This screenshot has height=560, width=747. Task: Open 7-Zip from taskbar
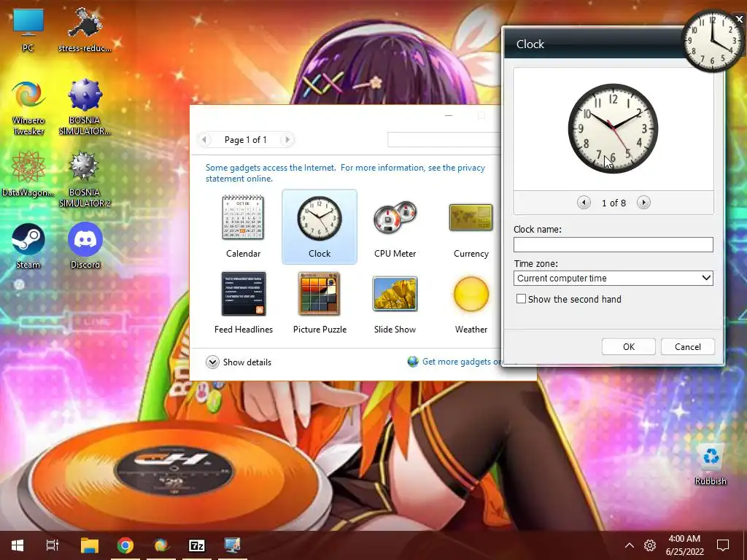coord(197,545)
